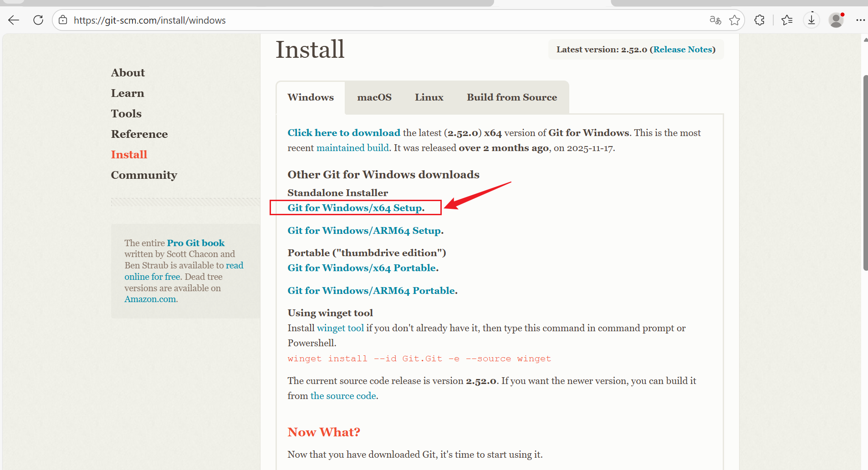Open the browser extensions menu
The width and height of the screenshot is (868, 470).
coord(759,20)
